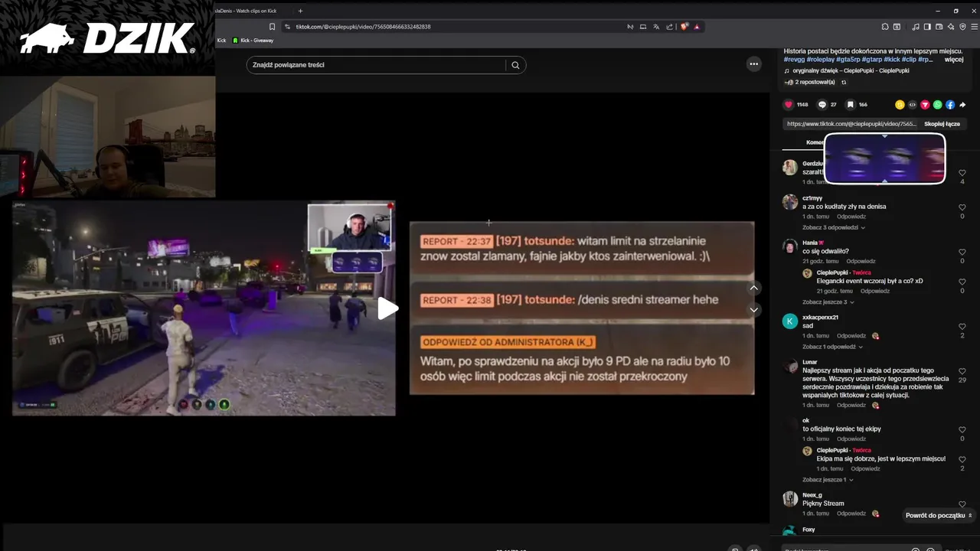Reply to cz1myy's comment via 'Odpowiedz'
This screenshot has height=551, width=980.
[x=851, y=217]
